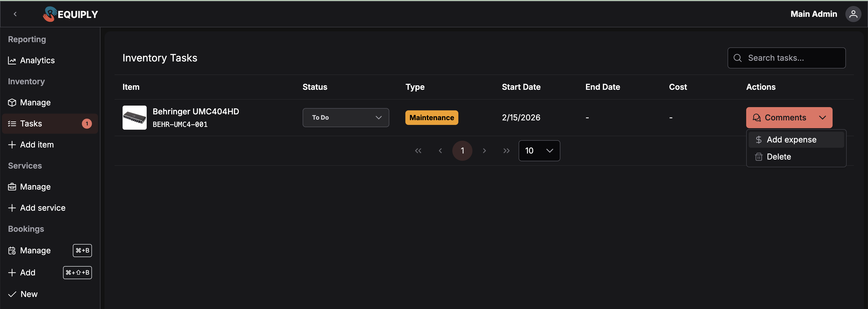Select Add expense from the menu
The height and width of the screenshot is (309, 868).
791,140
